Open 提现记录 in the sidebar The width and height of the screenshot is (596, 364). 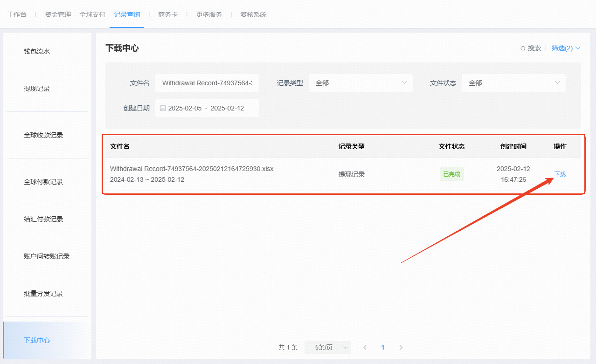click(37, 89)
